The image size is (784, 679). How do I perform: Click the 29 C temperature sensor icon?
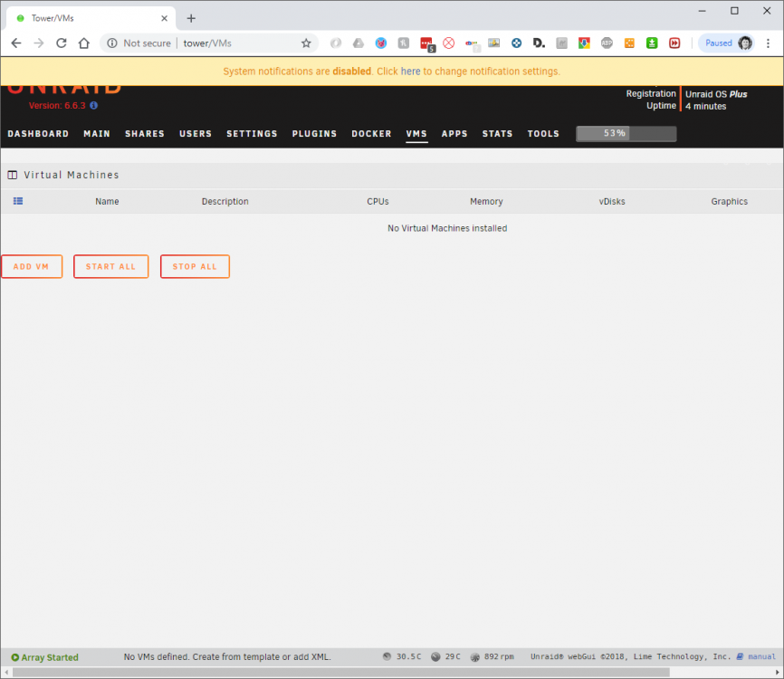tap(435, 657)
